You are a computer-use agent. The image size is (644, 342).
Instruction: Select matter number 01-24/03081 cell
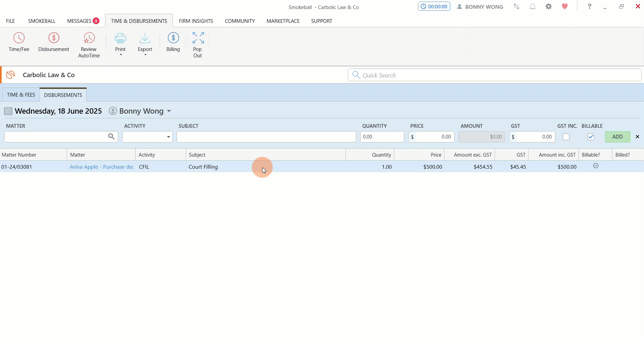tap(33, 167)
